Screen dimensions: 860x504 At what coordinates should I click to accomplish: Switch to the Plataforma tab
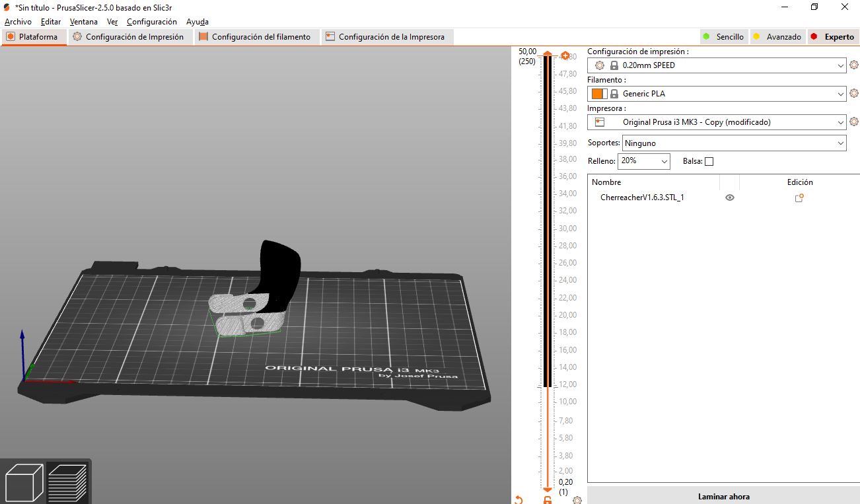pos(34,37)
